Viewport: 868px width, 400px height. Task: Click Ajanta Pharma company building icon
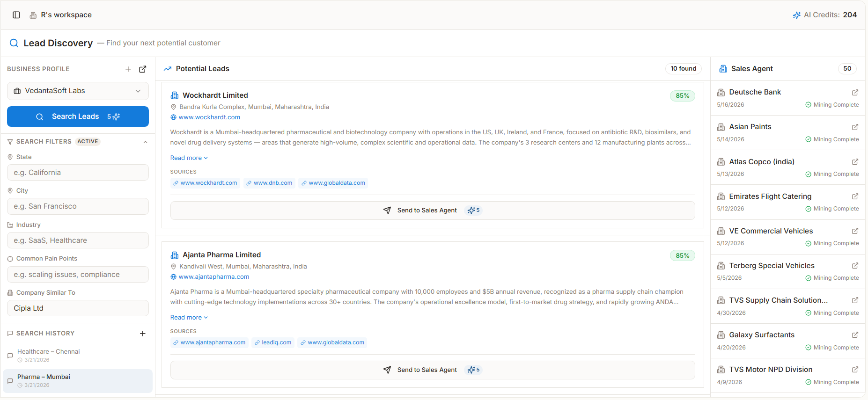coord(175,255)
